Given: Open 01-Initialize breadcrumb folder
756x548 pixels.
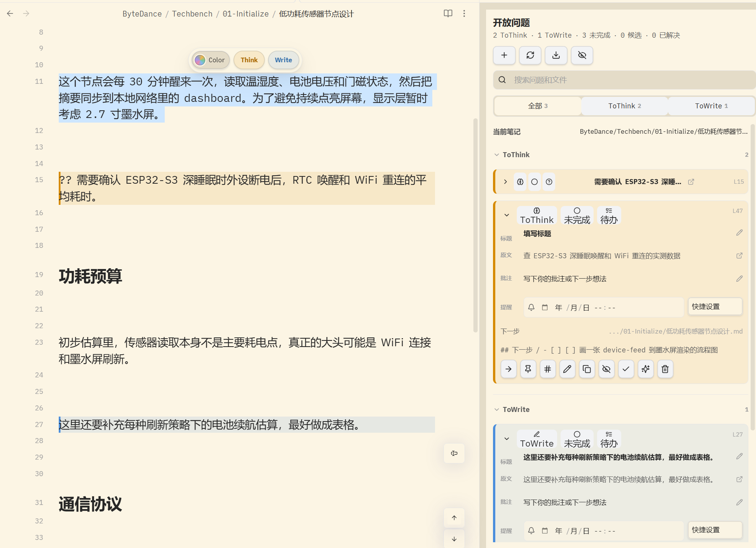Looking at the screenshot, I should pos(246,14).
